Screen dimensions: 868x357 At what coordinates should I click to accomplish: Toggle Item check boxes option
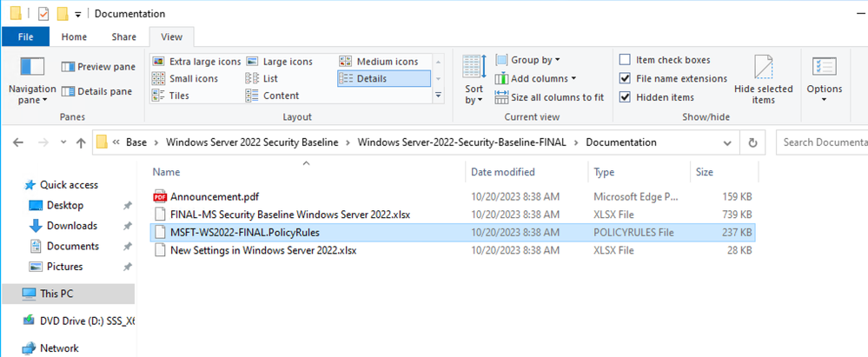[x=625, y=60]
